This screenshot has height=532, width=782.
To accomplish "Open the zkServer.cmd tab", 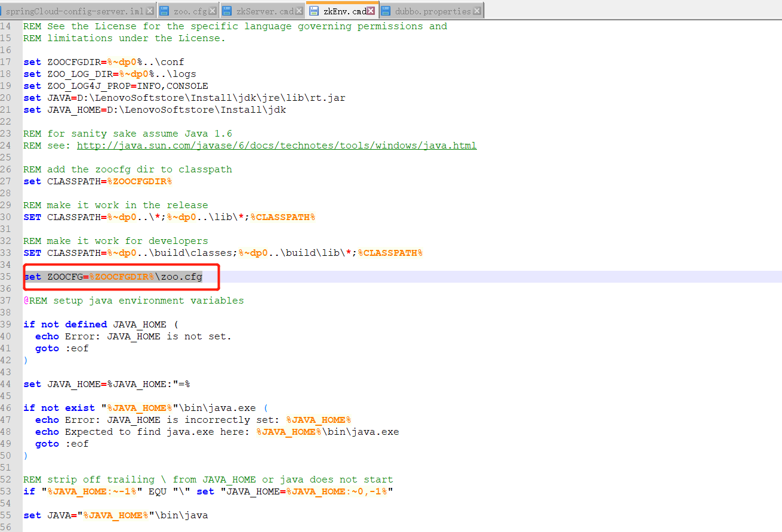I will coord(263,11).
